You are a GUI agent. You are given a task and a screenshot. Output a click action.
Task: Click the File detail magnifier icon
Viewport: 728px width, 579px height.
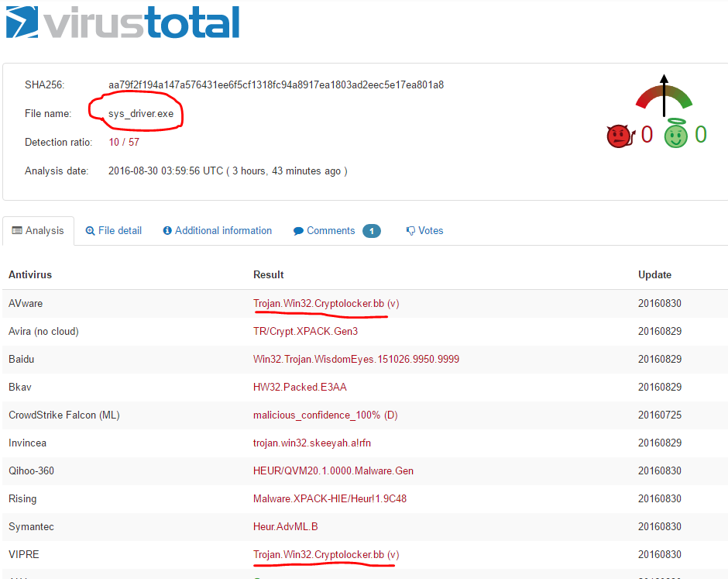90,230
